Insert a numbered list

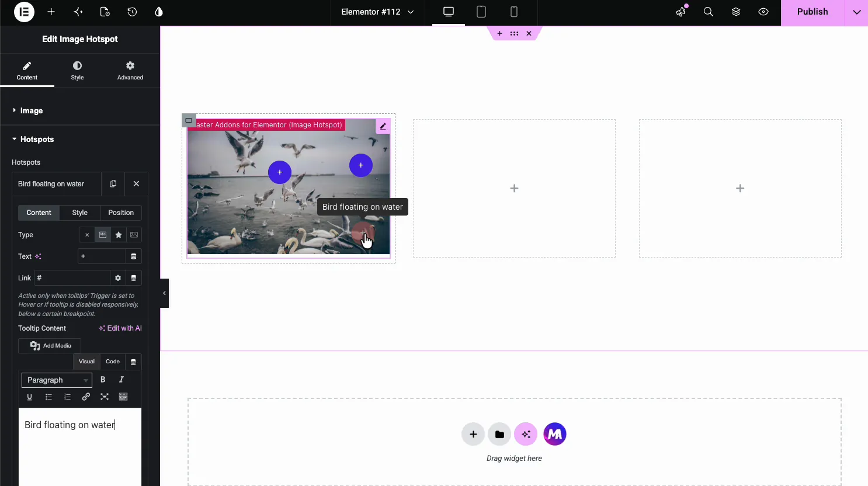[67, 397]
